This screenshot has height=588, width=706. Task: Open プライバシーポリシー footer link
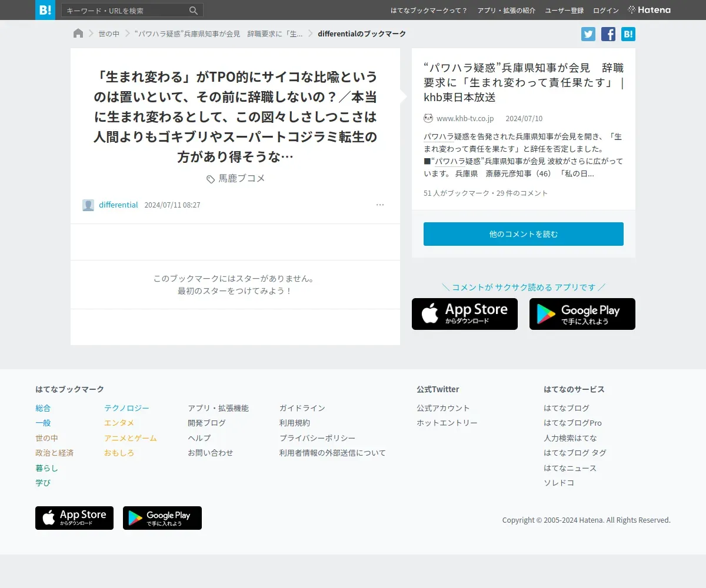318,438
